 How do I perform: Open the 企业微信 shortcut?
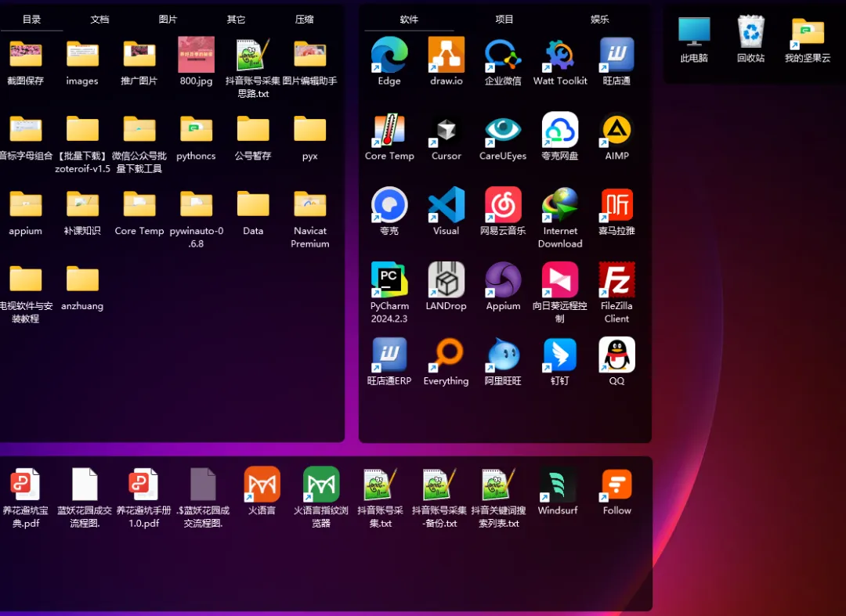[503, 55]
